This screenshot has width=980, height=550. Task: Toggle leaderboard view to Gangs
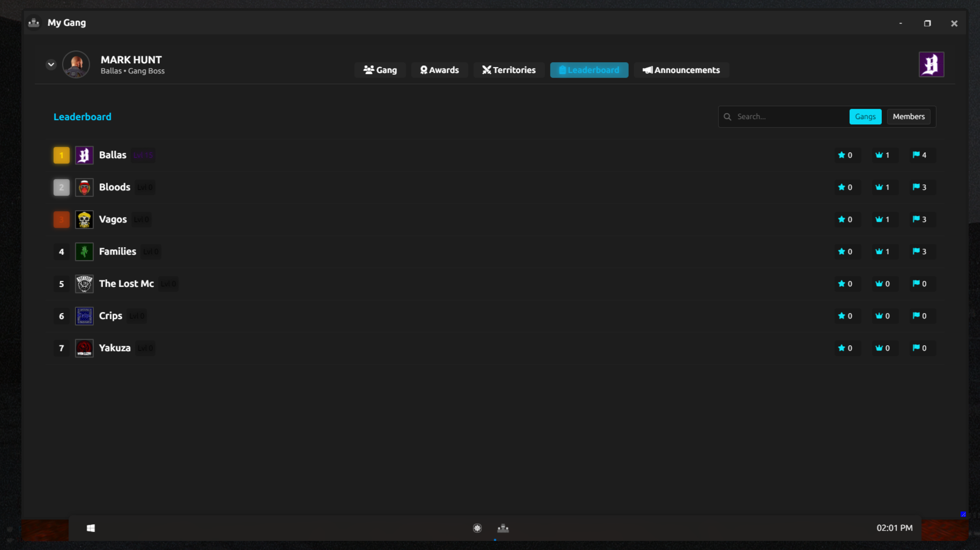click(865, 116)
